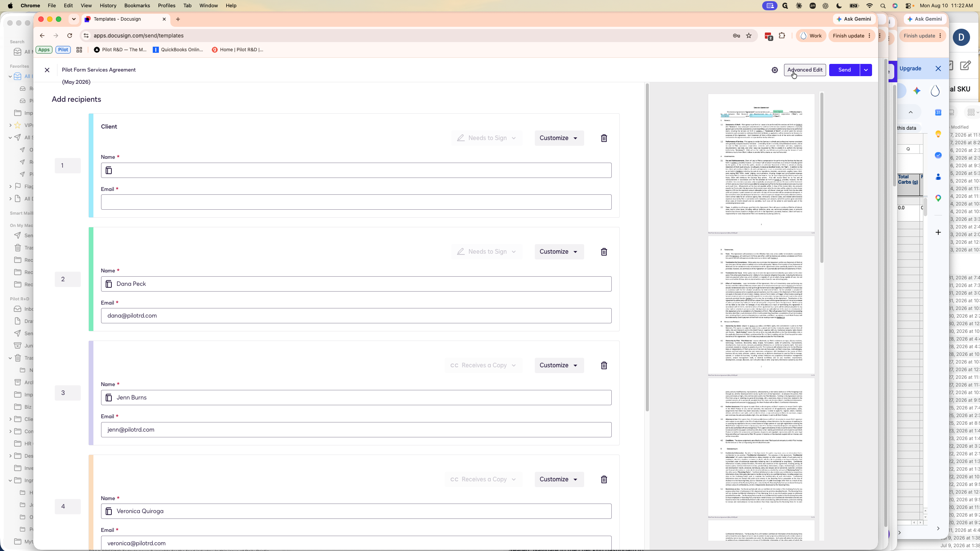Open Customize dropdown for Veronica Quiroga
The height and width of the screenshot is (551, 980).
pyautogui.click(x=559, y=479)
